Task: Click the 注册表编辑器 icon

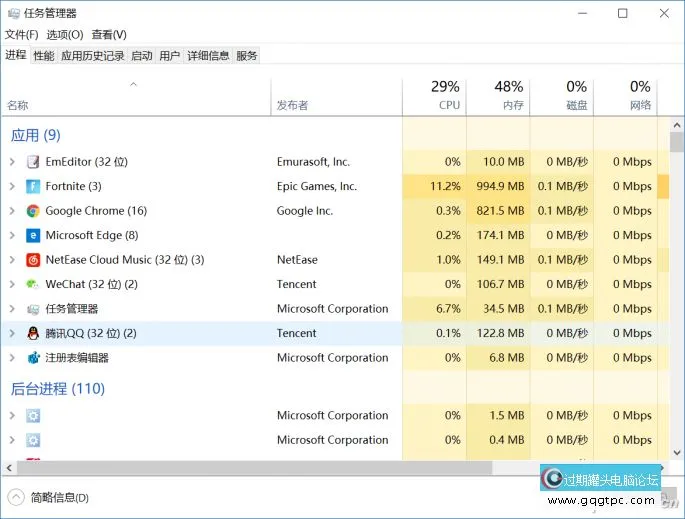Action: click(x=33, y=358)
